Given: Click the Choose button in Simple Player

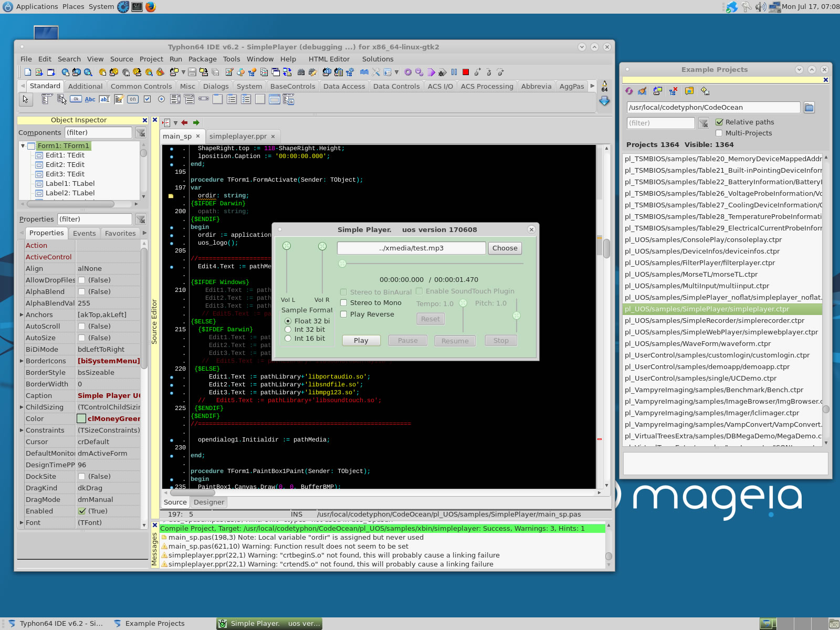Looking at the screenshot, I should pyautogui.click(x=505, y=248).
